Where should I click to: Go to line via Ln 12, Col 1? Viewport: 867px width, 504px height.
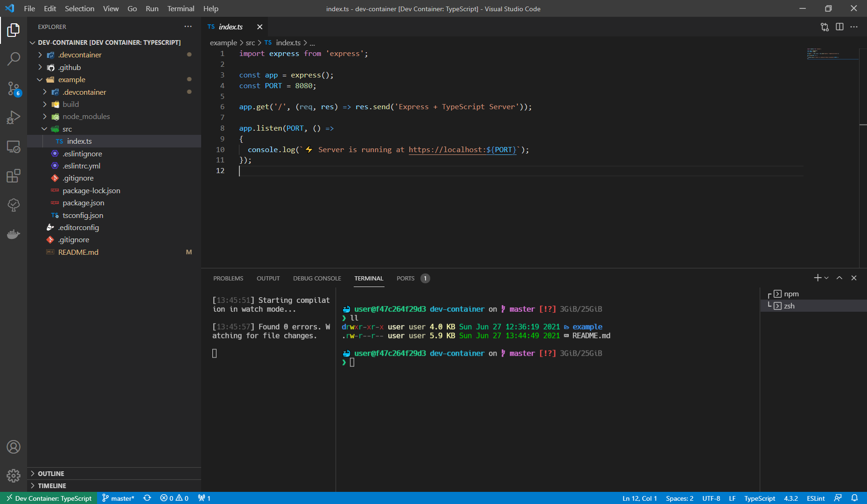coord(639,498)
